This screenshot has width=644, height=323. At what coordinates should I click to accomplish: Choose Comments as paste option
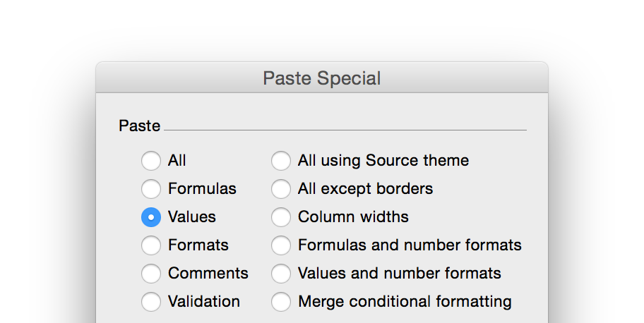point(151,274)
